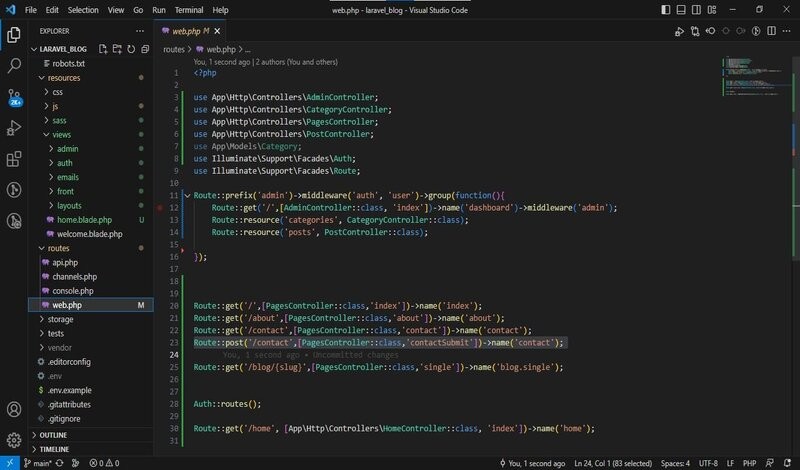Open the Extensions view
This screenshot has width=800, height=470.
pyautogui.click(x=14, y=159)
